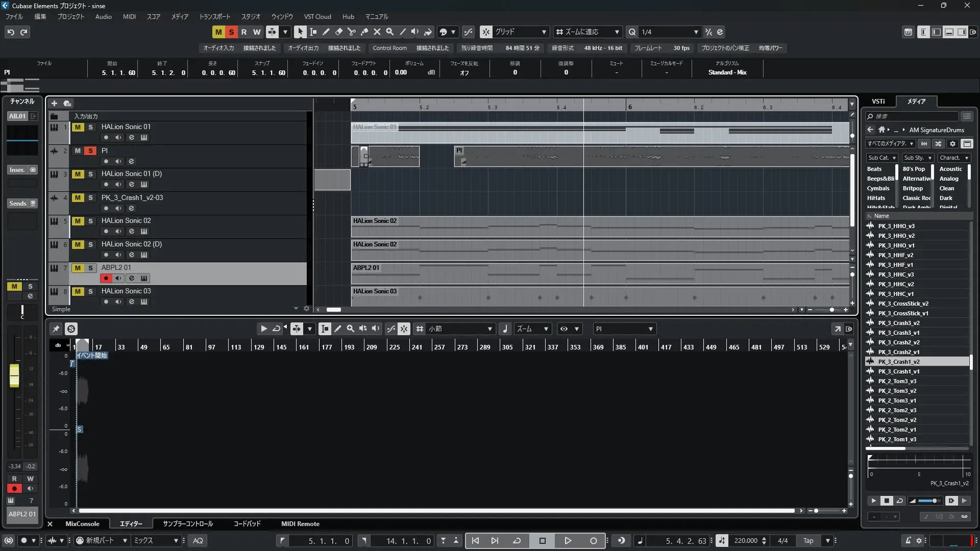Switch to the MixConsole tab

pyautogui.click(x=82, y=524)
